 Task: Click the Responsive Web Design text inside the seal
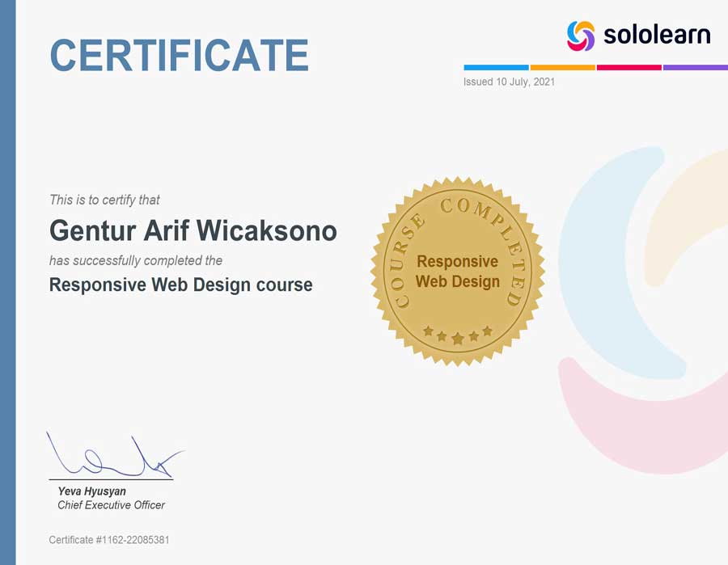[458, 272]
